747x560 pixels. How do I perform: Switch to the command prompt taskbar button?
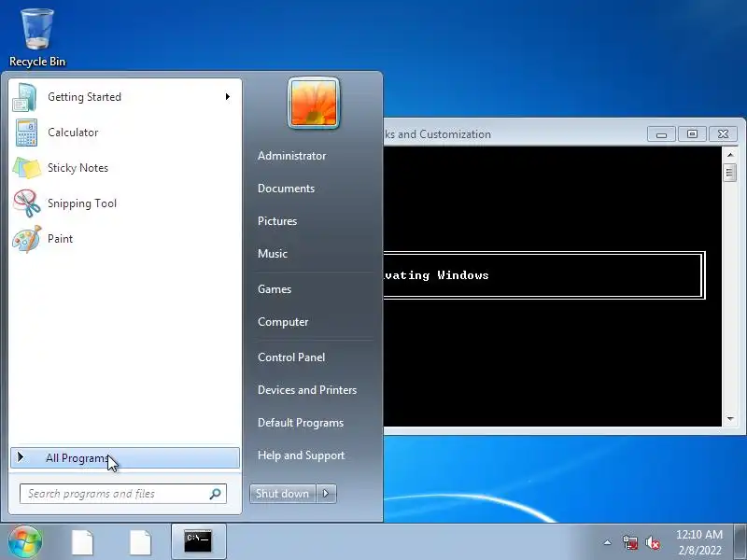(198, 541)
